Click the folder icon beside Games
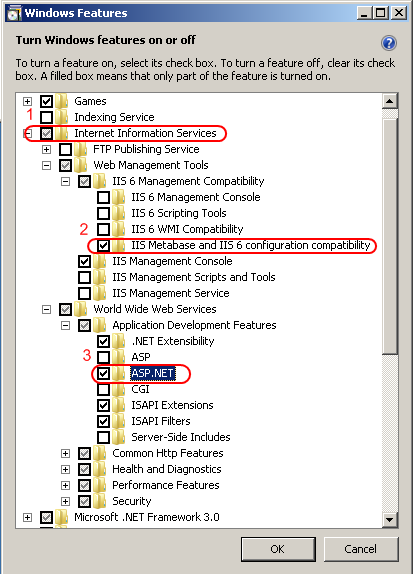Viewport: 413px width, 574px height. click(62, 101)
